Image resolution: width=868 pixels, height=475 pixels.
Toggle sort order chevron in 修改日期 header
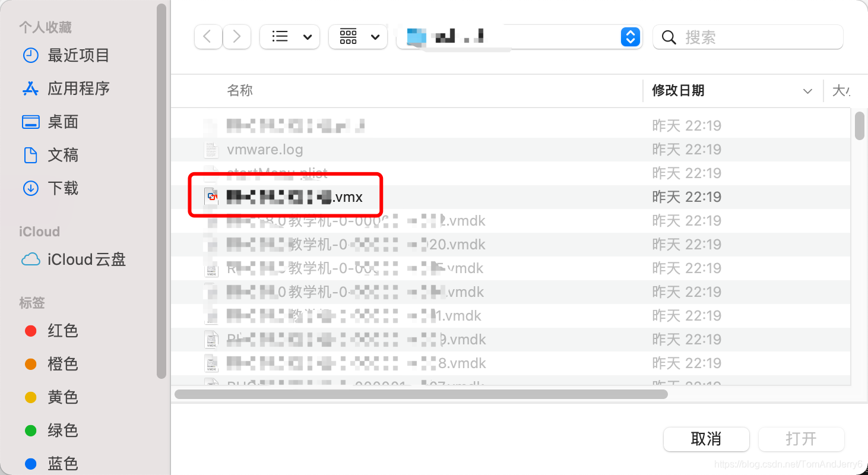[807, 91]
